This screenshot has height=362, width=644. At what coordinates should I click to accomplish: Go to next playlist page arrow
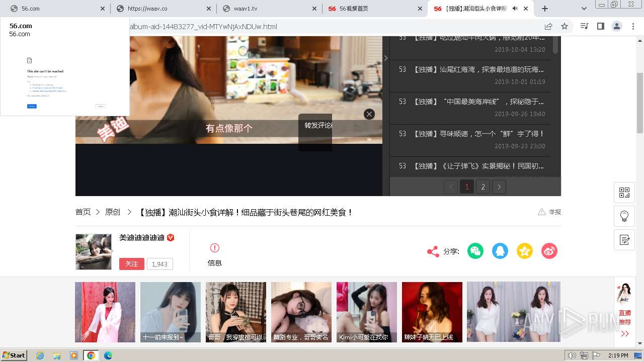pyautogui.click(x=499, y=187)
